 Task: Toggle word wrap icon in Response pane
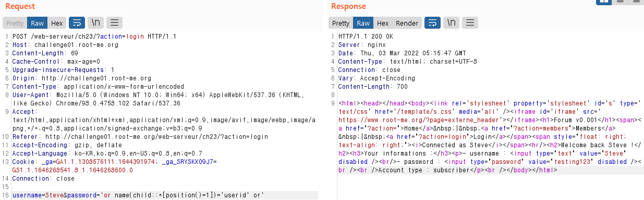click(432, 23)
